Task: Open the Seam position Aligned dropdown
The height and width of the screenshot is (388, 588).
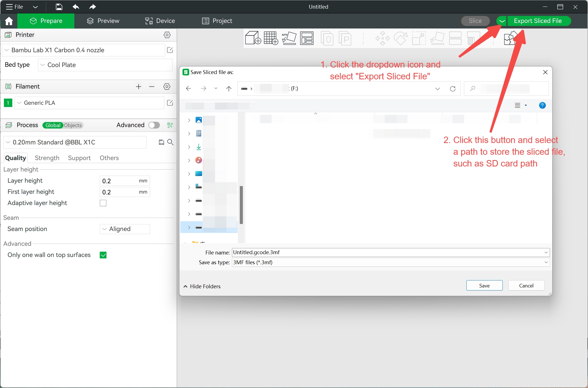Action: click(125, 229)
